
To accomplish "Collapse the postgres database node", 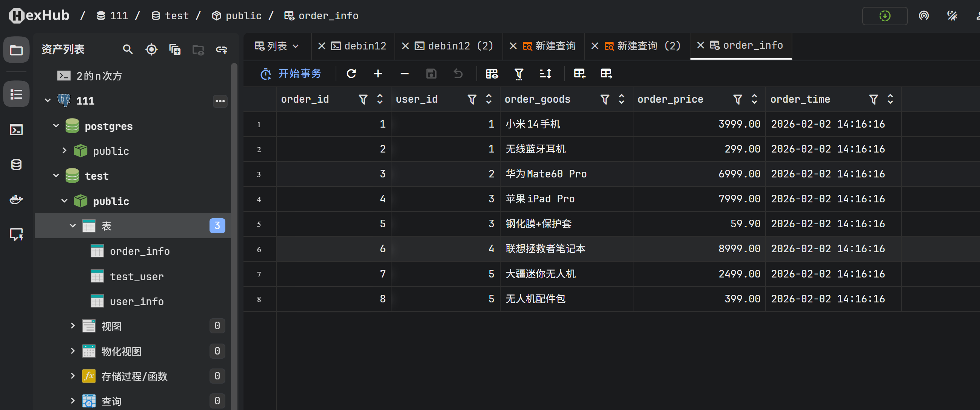I will pos(56,125).
